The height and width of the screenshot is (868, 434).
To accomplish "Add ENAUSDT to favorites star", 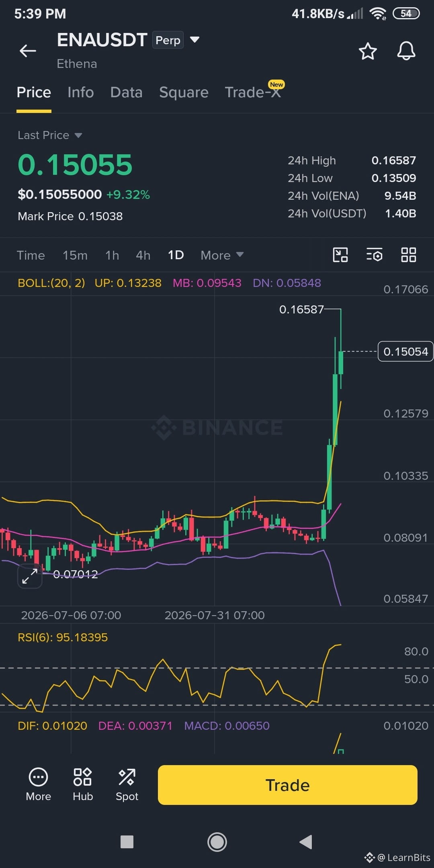I will [367, 51].
